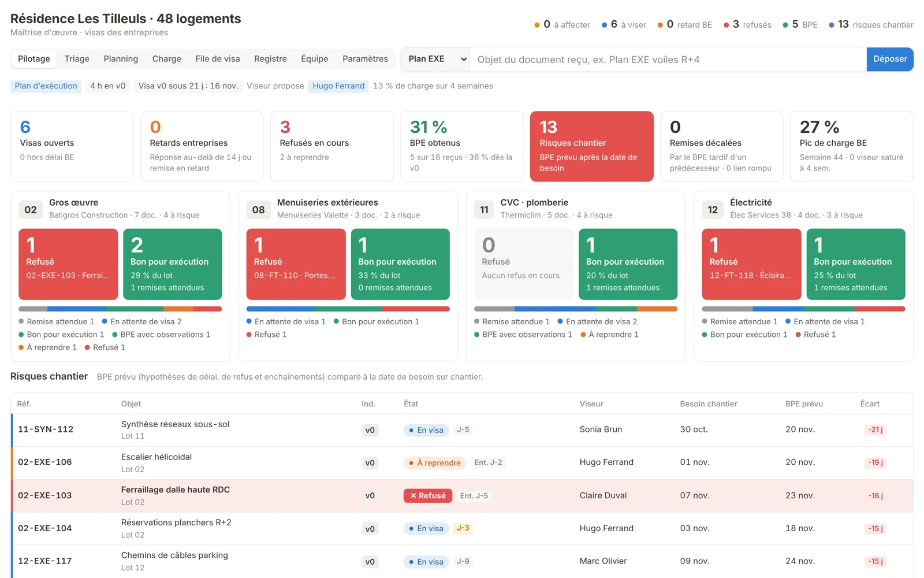
Task: Click the lot number 08 badge
Action: pos(258,210)
